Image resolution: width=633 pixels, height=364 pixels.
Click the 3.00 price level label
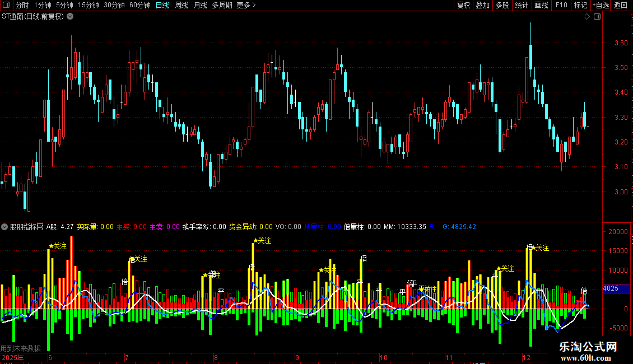point(621,192)
